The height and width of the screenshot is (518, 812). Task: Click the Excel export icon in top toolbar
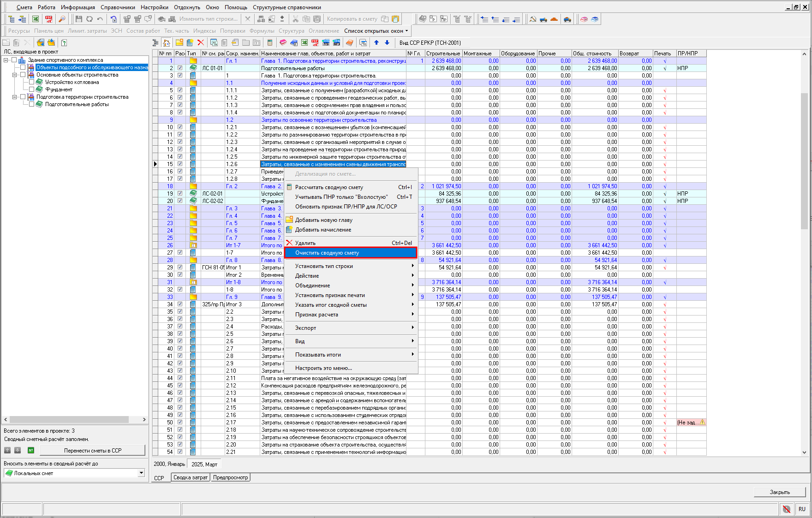click(36, 19)
